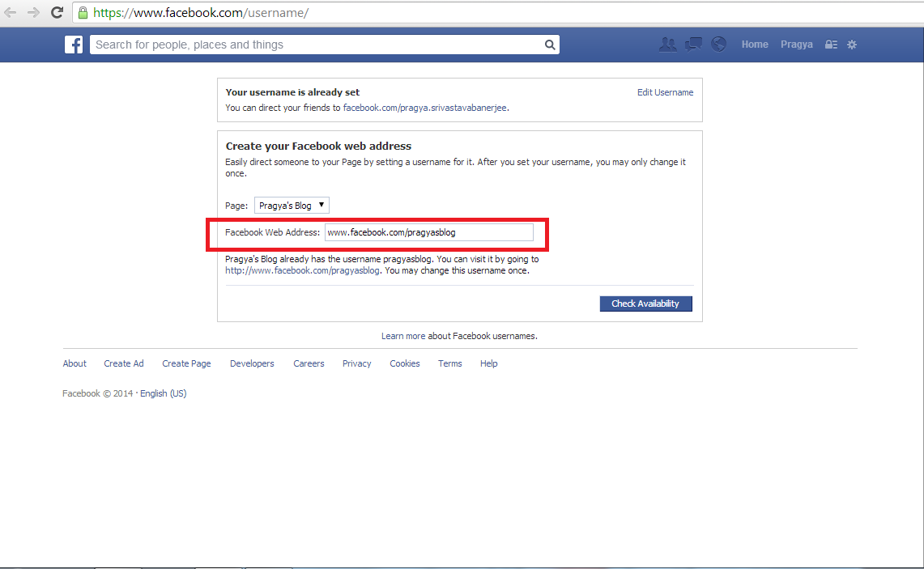Go to Home in the top bar
This screenshot has width=924, height=569.
click(755, 45)
